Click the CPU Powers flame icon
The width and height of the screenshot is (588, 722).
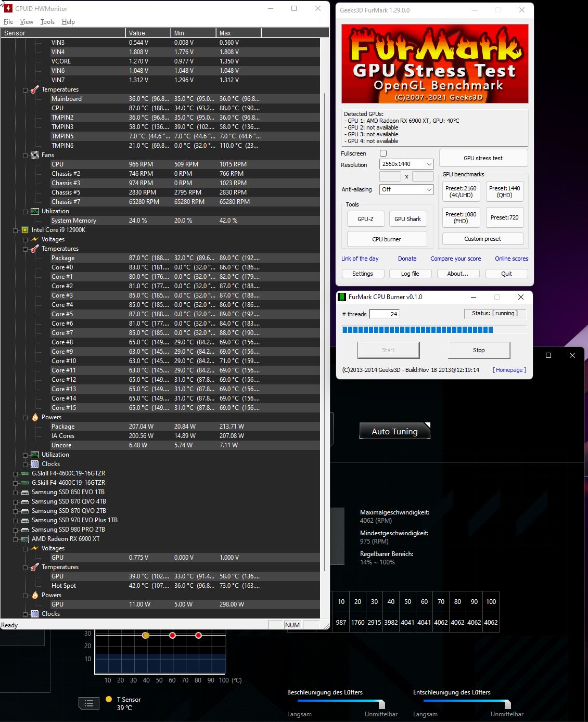tap(35, 417)
